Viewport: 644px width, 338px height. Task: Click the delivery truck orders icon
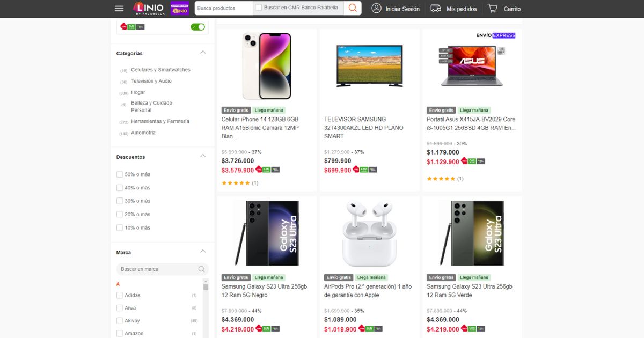[436, 9]
